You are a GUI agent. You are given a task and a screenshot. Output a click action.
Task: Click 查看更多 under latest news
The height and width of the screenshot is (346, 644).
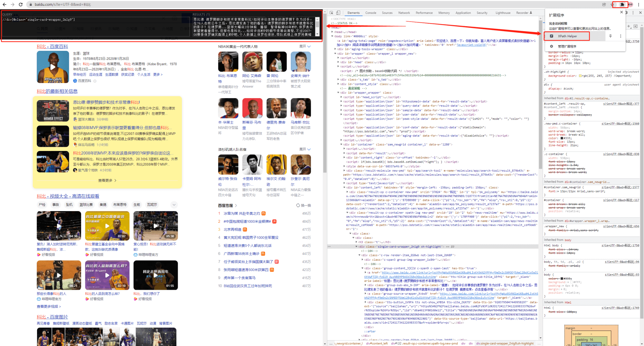click(107, 181)
